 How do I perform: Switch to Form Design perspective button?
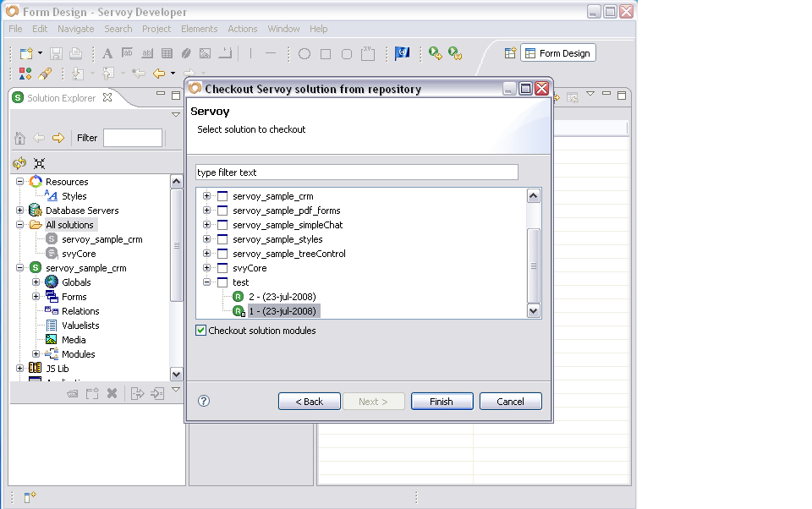(x=558, y=53)
